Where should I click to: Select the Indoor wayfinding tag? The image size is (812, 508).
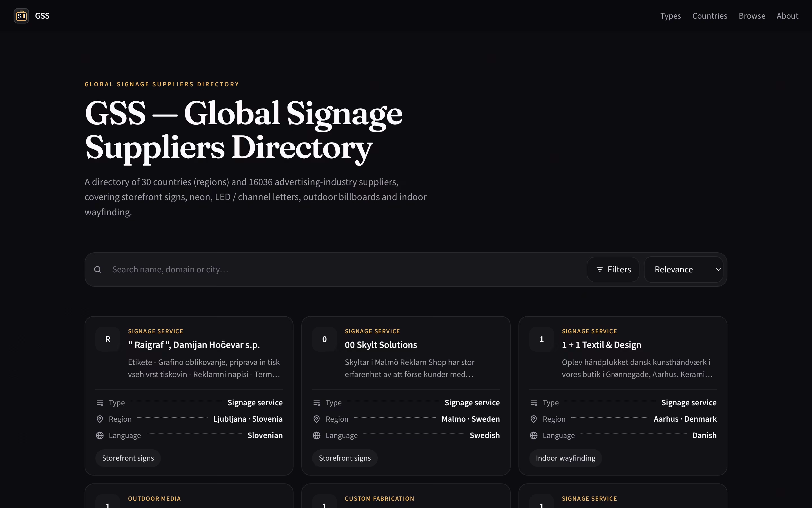(x=565, y=458)
